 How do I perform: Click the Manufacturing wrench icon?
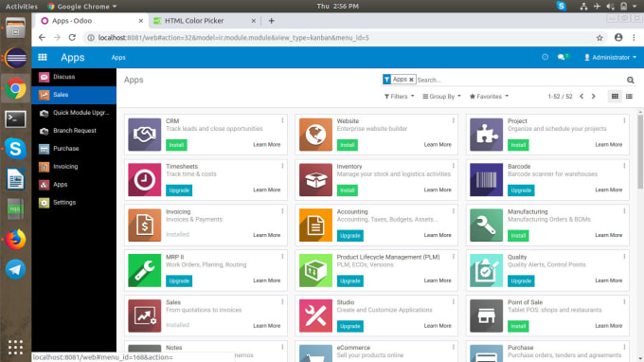point(486,225)
